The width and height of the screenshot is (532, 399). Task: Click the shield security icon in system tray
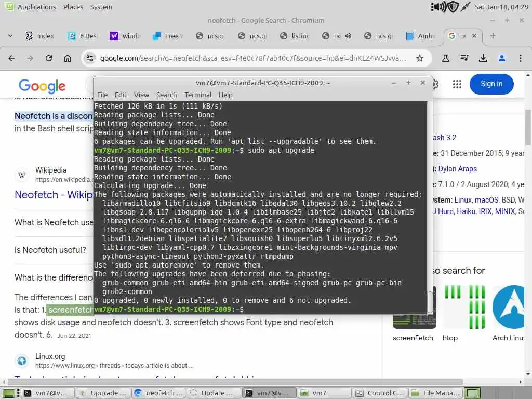[x=453, y=7]
